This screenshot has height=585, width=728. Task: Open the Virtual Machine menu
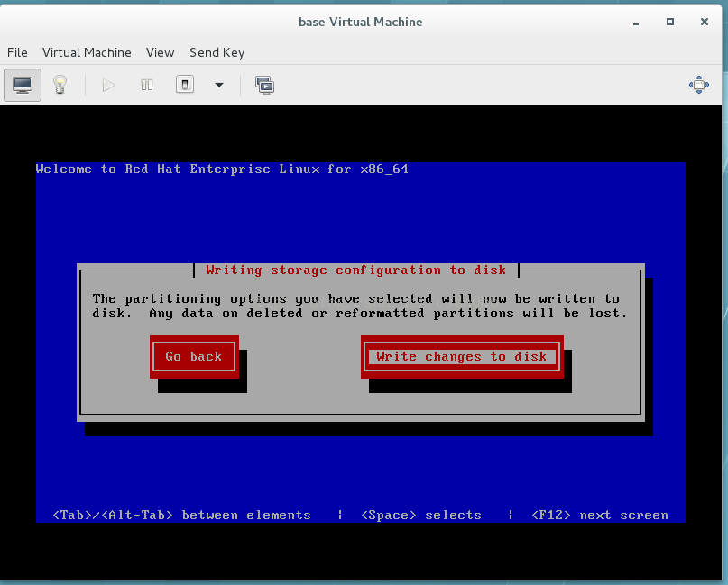pos(87,52)
